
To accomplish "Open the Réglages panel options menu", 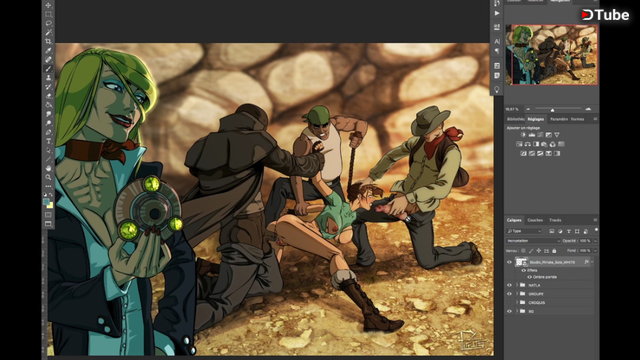I will (595, 119).
